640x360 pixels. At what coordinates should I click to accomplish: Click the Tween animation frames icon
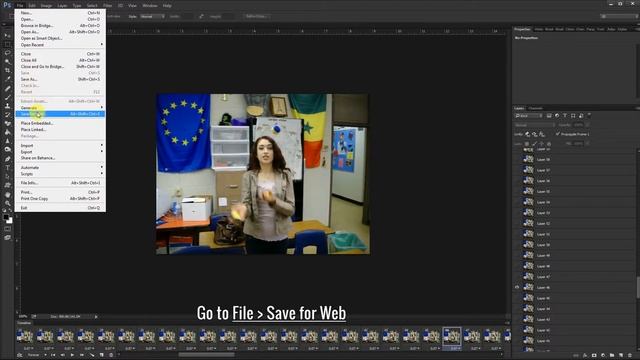92,355
